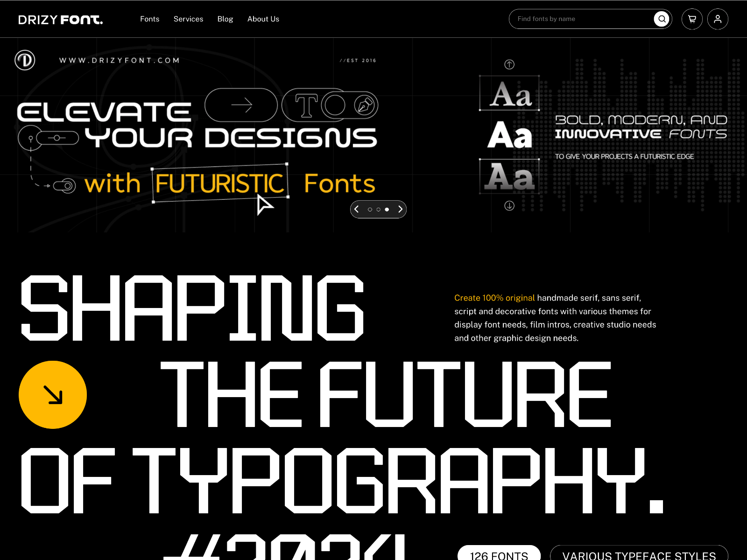Screen dimensions: 747x560
Task: Click the right-arrow pill in the headline
Action: click(241, 105)
